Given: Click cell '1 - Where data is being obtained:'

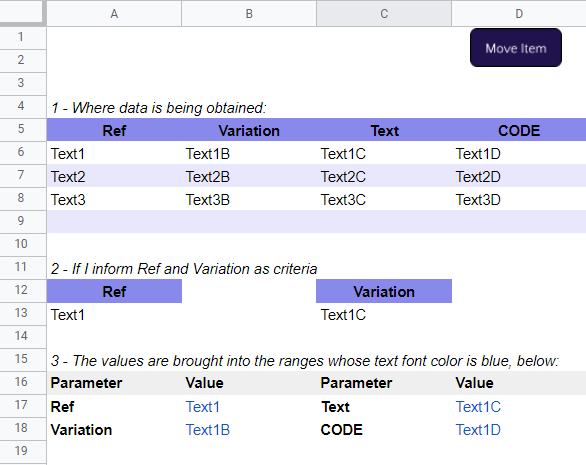Looking at the screenshot, I should (x=158, y=108).
